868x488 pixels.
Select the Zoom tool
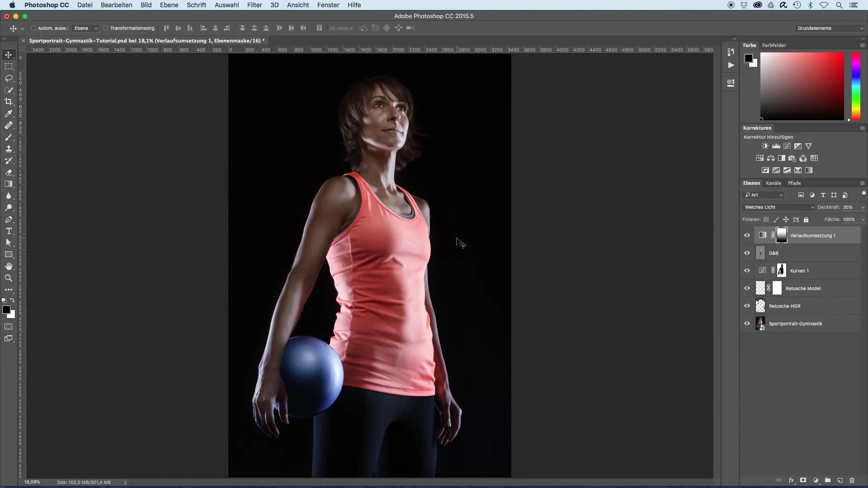[x=9, y=278]
